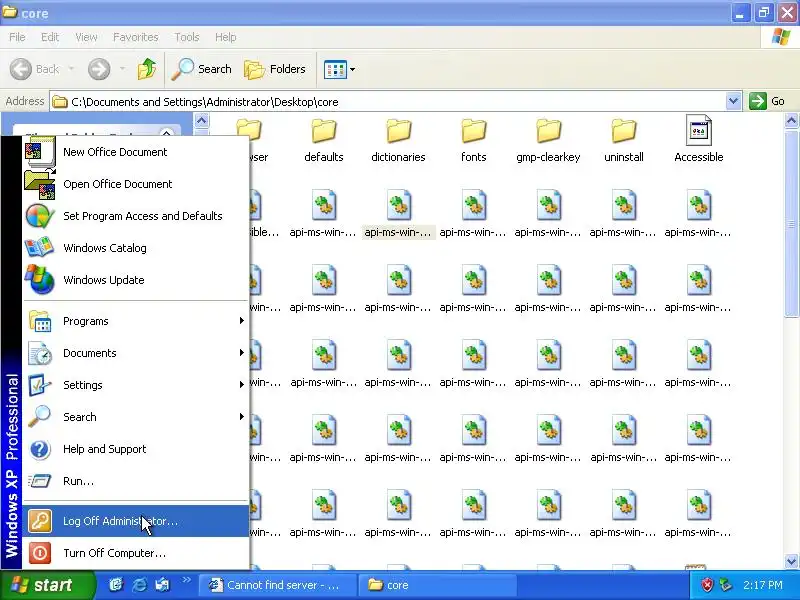Select the fonts folder
The height and width of the screenshot is (600, 800).
pos(473,141)
